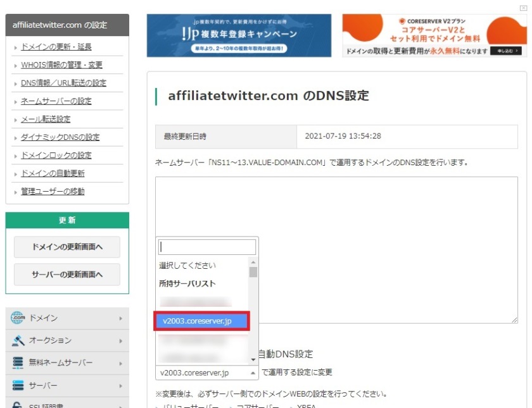532x408 pixels.
Task: Open ネームサーバーの設定 link
Action: coord(56,101)
